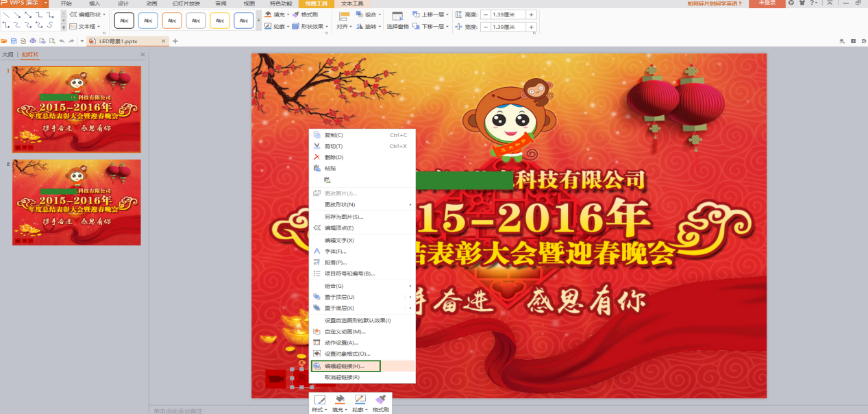Switch to the 大纲 outline pane tab
The width and height of the screenshot is (868, 414).
click(x=8, y=54)
